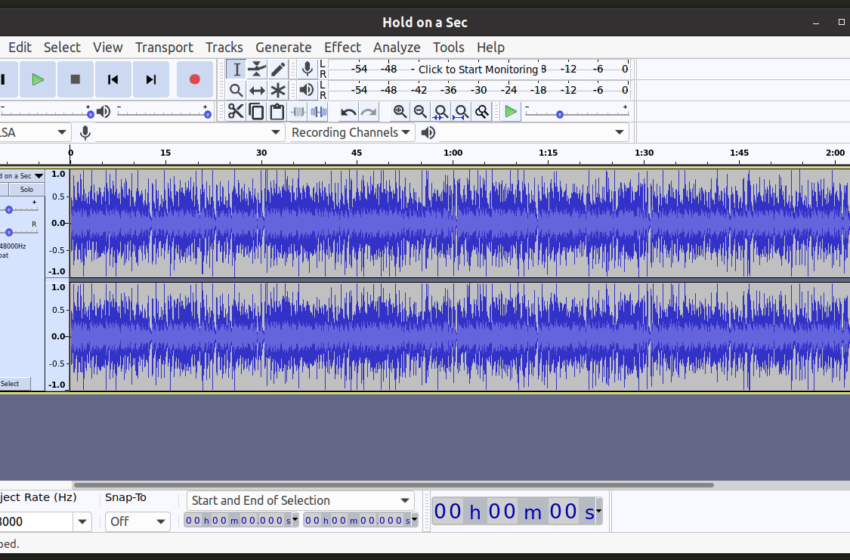Cut selection with scissors icon
This screenshot has width=850, height=560.
coord(235,112)
